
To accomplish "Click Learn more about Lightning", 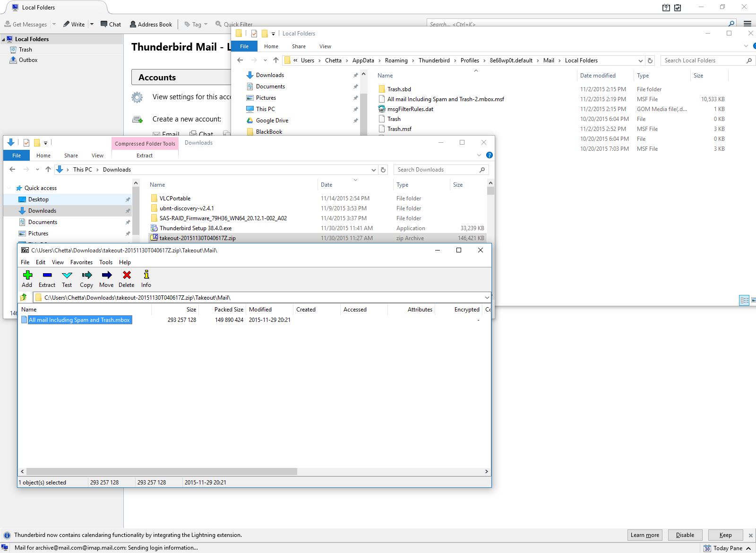I will [645, 535].
